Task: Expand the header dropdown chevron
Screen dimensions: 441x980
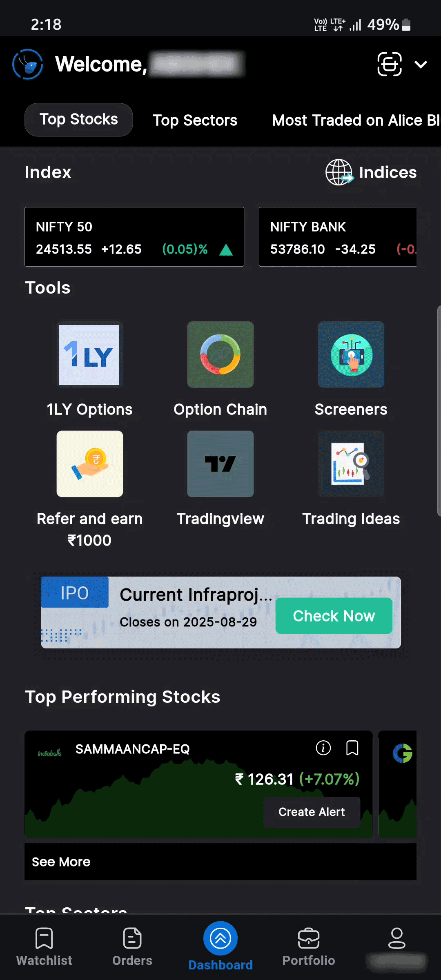Action: 421,65
